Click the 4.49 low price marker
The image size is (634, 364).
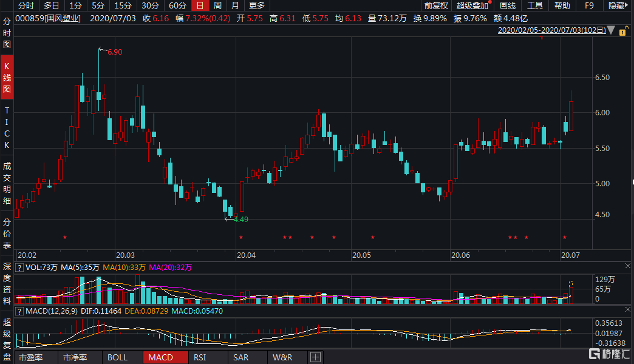tap(240, 219)
